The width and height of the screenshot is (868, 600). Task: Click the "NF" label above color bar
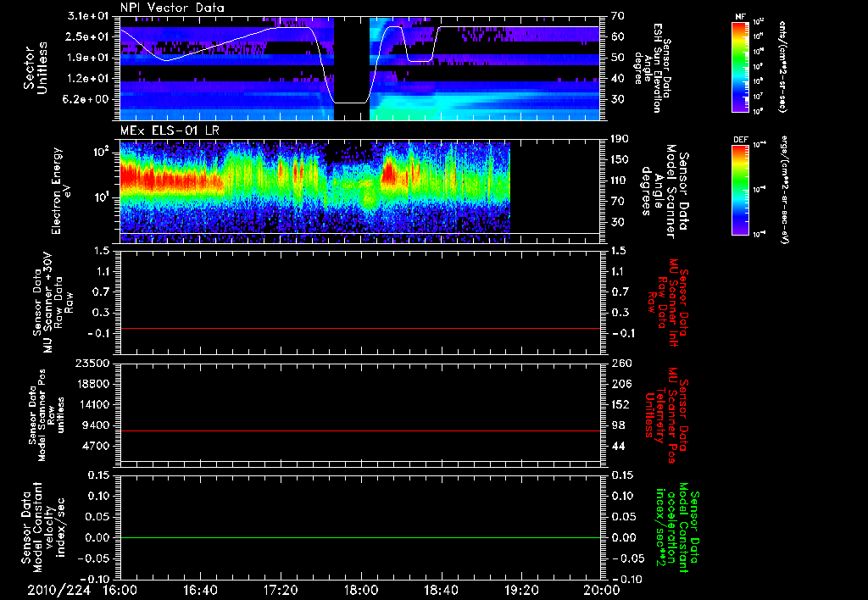coord(740,17)
